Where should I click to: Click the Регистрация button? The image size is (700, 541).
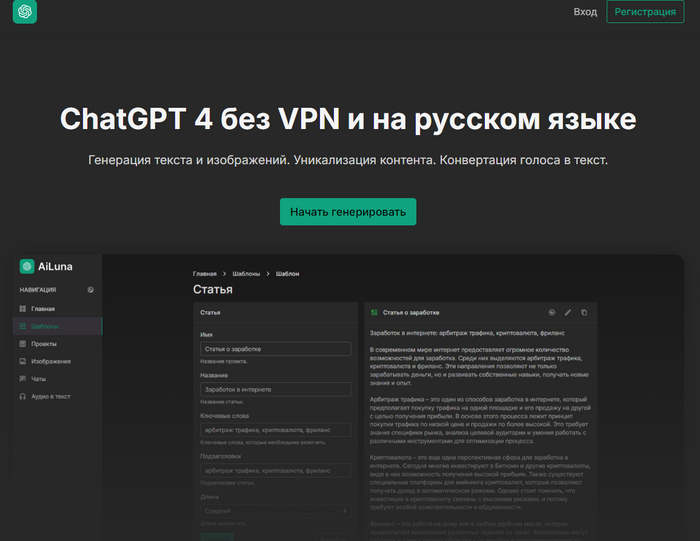pos(645,12)
